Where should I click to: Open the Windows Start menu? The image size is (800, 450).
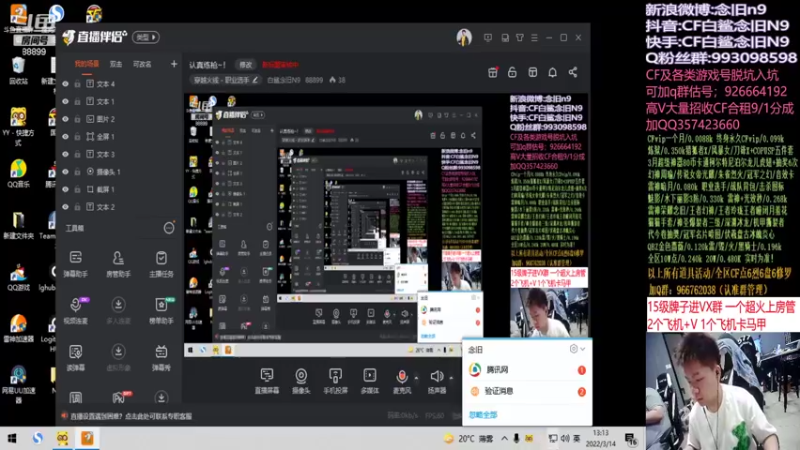point(12,438)
